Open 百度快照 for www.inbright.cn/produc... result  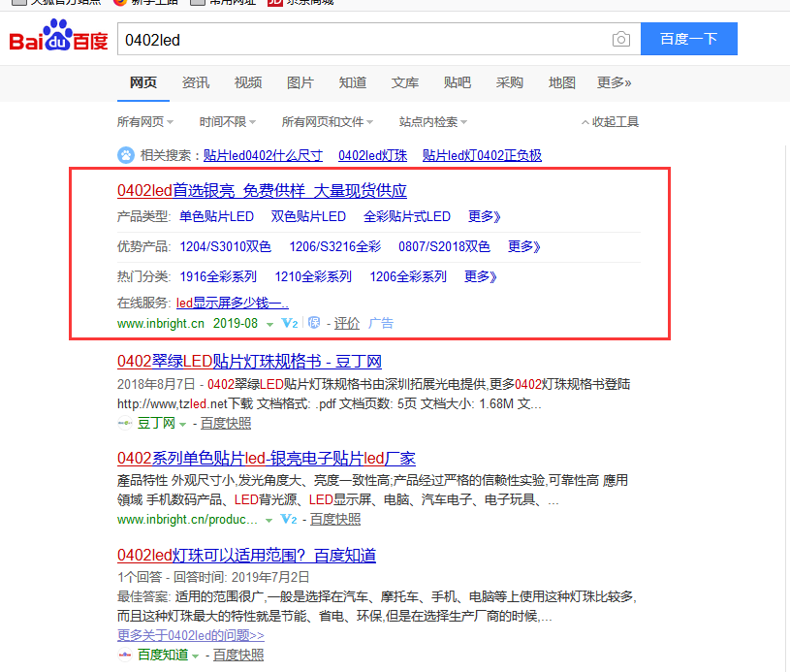point(335,520)
